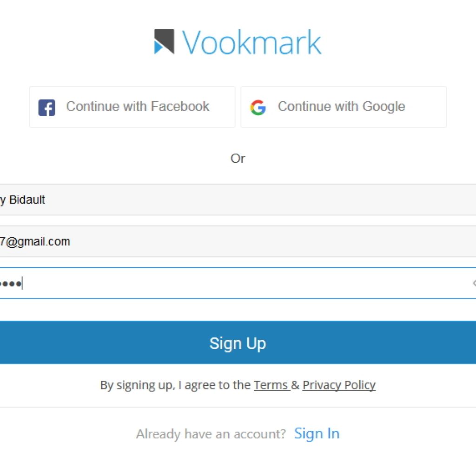Toggle password visibility eye icon
The height and width of the screenshot is (476, 476).
(x=474, y=283)
